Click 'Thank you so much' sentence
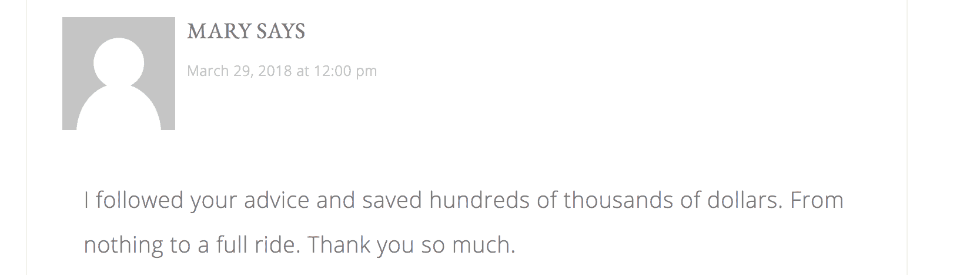Image resolution: width=980 pixels, height=275 pixels. click(x=411, y=245)
